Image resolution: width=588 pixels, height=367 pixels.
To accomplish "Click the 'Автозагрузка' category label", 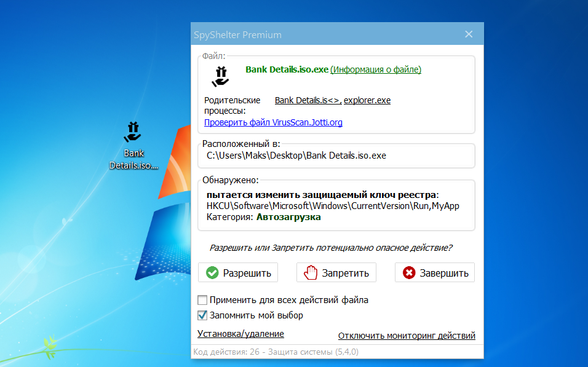I will point(288,217).
